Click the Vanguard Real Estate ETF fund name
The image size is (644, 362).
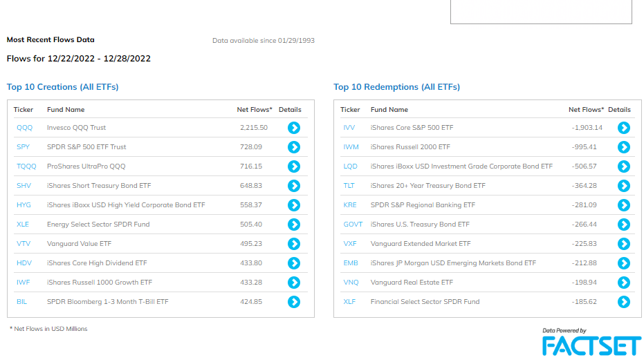click(x=412, y=282)
